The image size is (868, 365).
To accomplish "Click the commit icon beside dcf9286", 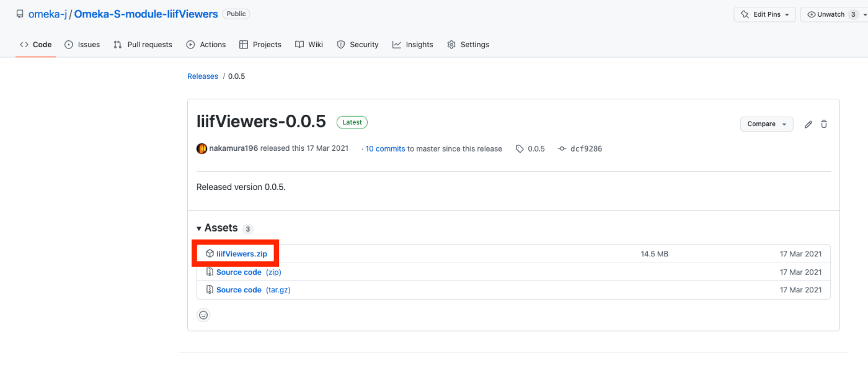I will coord(562,149).
